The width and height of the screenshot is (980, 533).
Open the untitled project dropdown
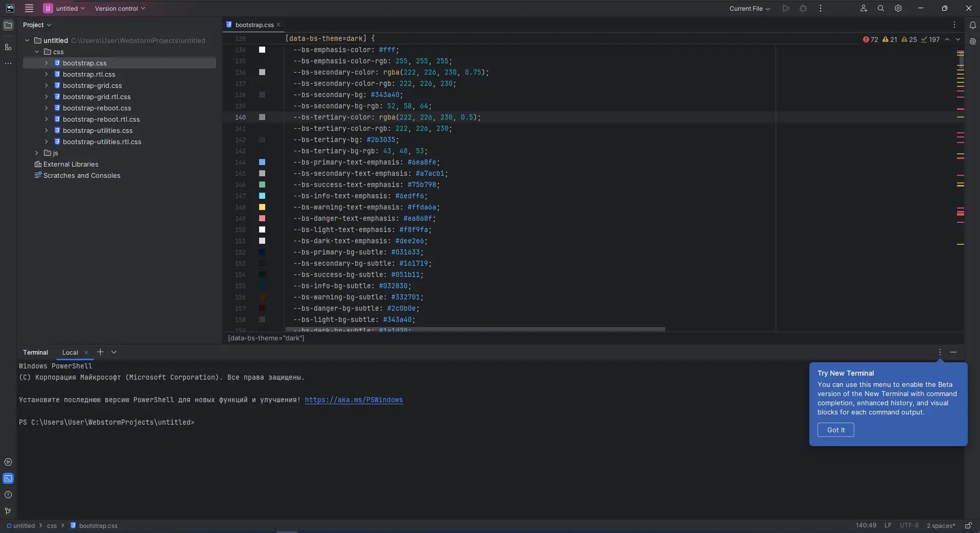click(x=64, y=9)
